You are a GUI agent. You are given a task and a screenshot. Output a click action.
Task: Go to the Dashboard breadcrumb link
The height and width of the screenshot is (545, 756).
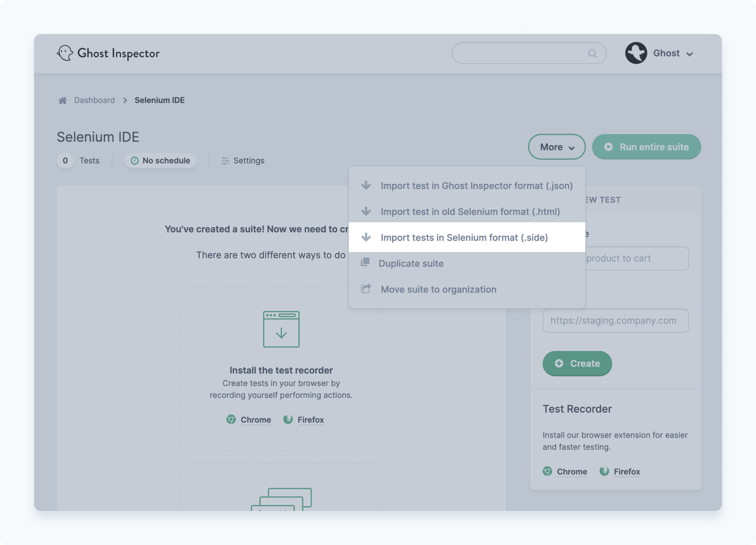pos(94,100)
